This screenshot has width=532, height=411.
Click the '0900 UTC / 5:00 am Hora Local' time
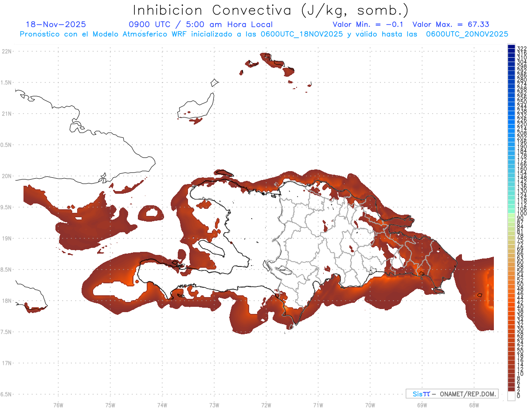[200, 24]
